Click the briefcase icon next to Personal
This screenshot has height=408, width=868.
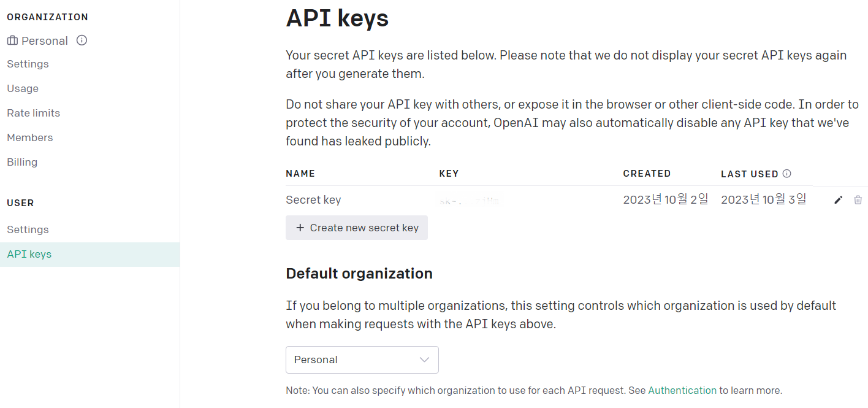pos(12,40)
